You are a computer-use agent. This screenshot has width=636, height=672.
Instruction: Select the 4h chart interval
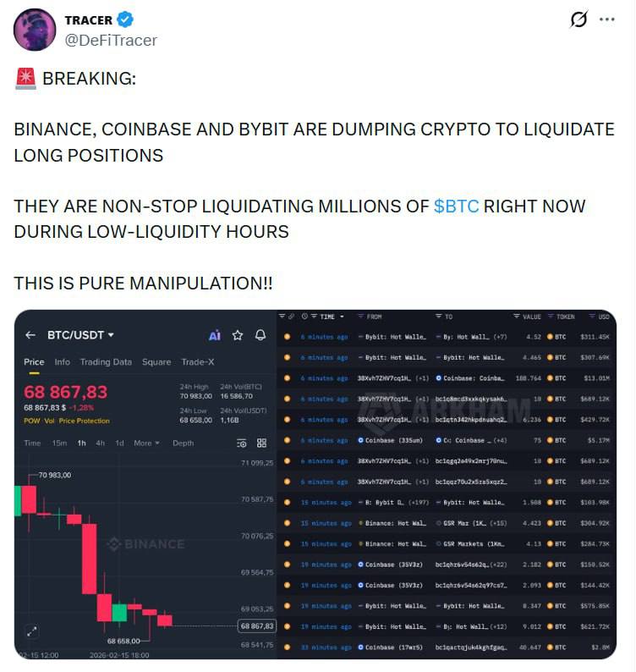click(x=101, y=443)
